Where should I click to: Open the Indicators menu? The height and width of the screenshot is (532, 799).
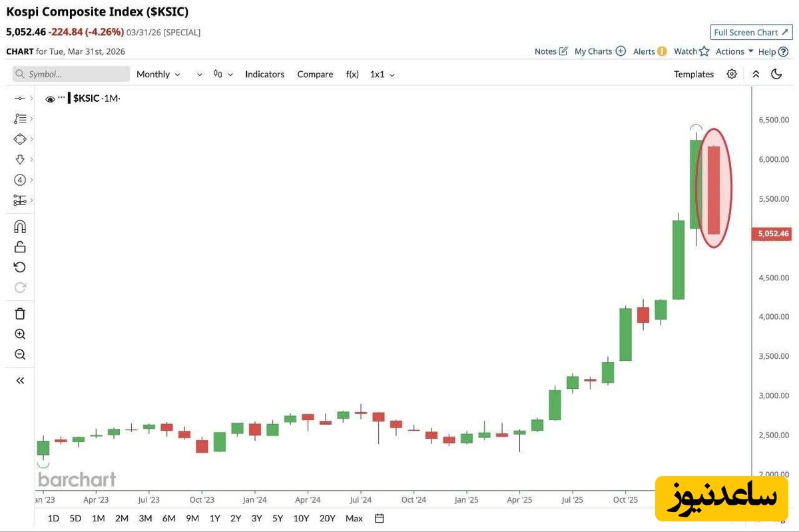(264, 75)
